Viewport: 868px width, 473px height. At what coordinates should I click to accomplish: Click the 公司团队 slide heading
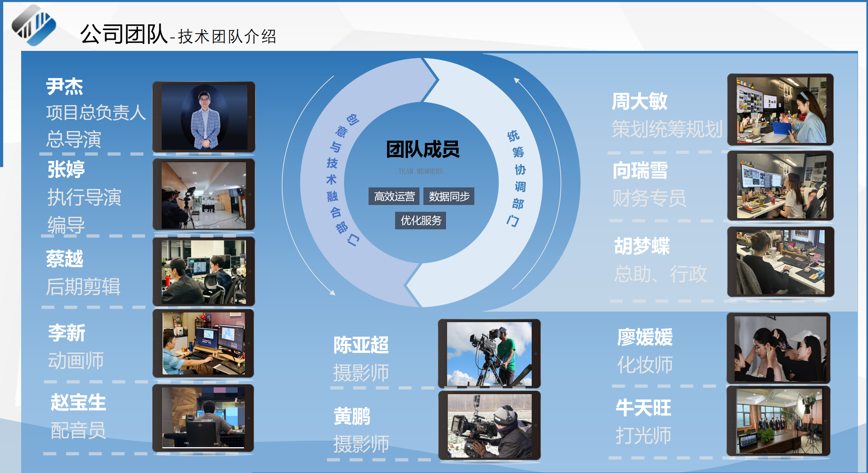[124, 34]
